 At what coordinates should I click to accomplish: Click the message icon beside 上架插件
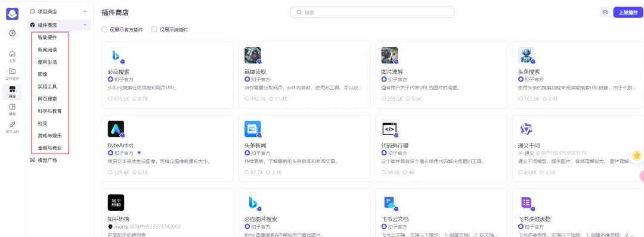[605, 13]
